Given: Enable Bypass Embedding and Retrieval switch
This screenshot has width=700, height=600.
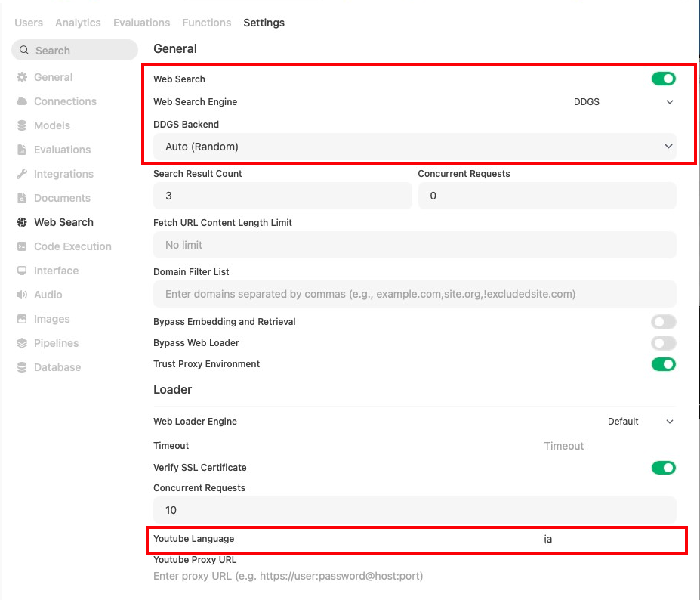Looking at the screenshot, I should click(664, 322).
